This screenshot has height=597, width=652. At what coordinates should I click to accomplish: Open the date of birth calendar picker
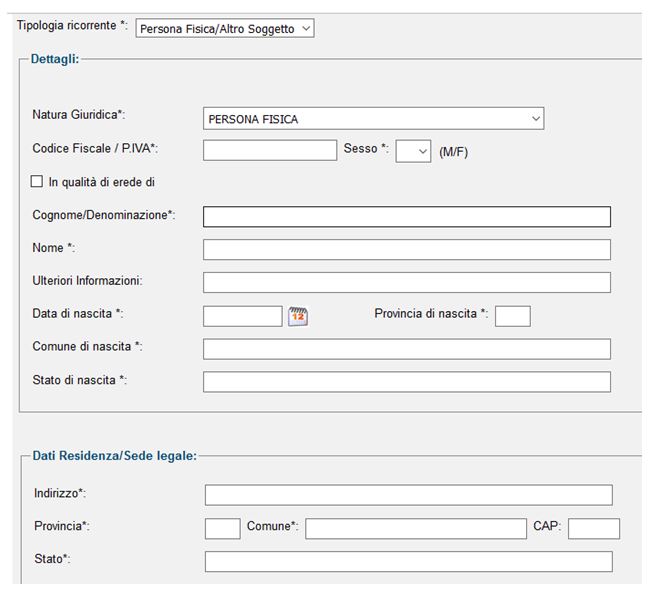(298, 317)
